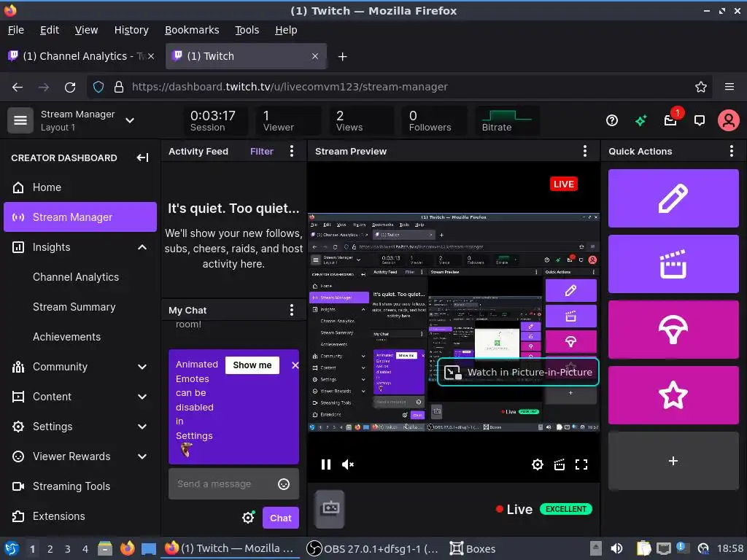Image resolution: width=747 pixels, height=560 pixels.
Task: Click Watch in Picture-in-Picture
Action: (519, 372)
